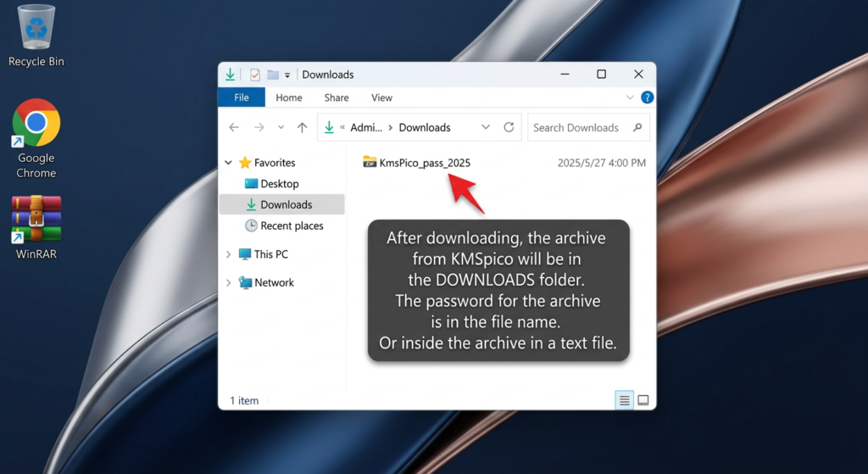868x474 pixels.
Task: Select Downloads in the navigation pane
Action: click(x=281, y=205)
